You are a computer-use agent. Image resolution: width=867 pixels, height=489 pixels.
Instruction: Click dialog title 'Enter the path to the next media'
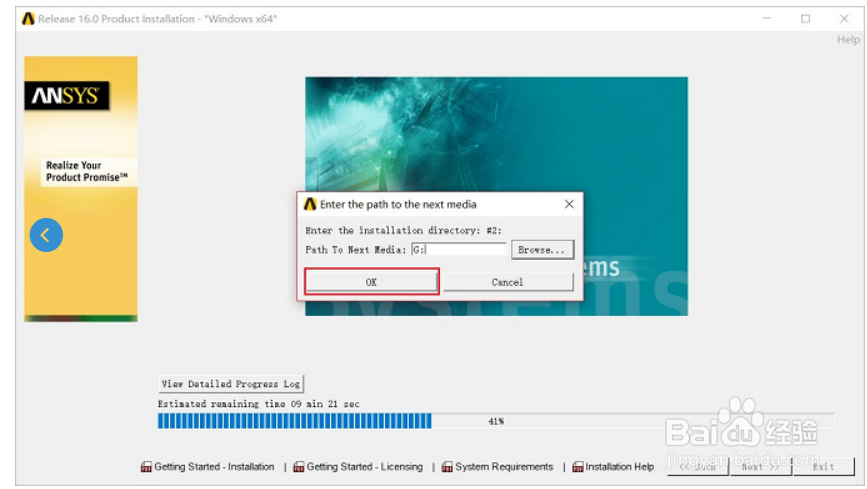[x=398, y=204]
